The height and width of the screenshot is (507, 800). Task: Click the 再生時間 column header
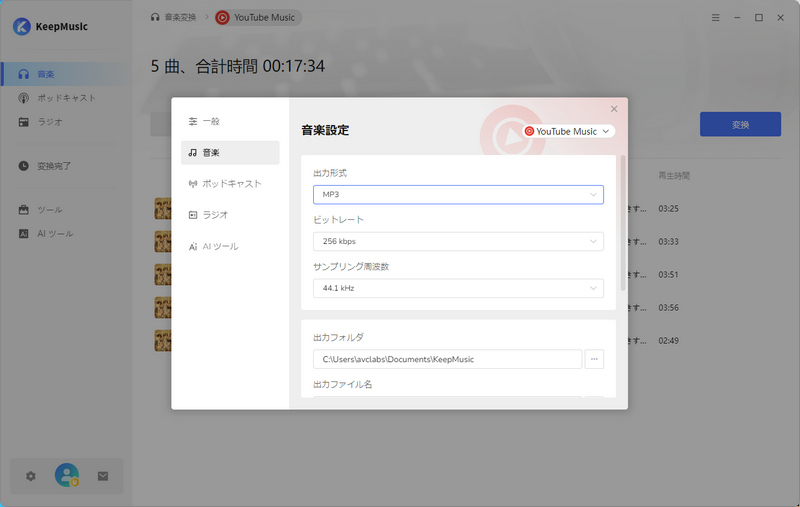673,175
